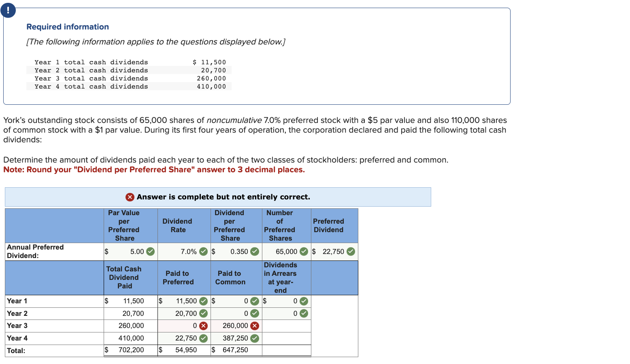Click green check for Year 2 Paid to Common
630x364 pixels.
tap(255, 313)
